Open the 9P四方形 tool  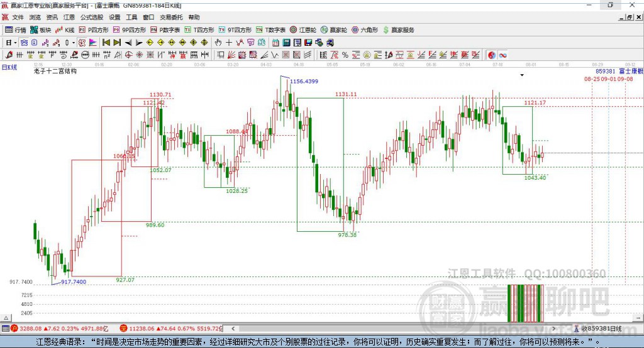[130, 30]
